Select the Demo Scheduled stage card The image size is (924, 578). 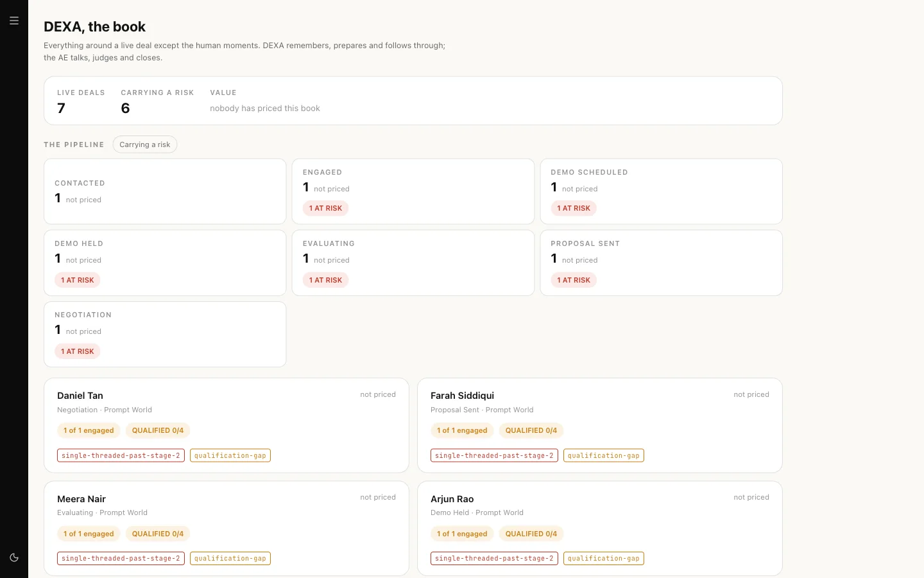click(x=662, y=191)
